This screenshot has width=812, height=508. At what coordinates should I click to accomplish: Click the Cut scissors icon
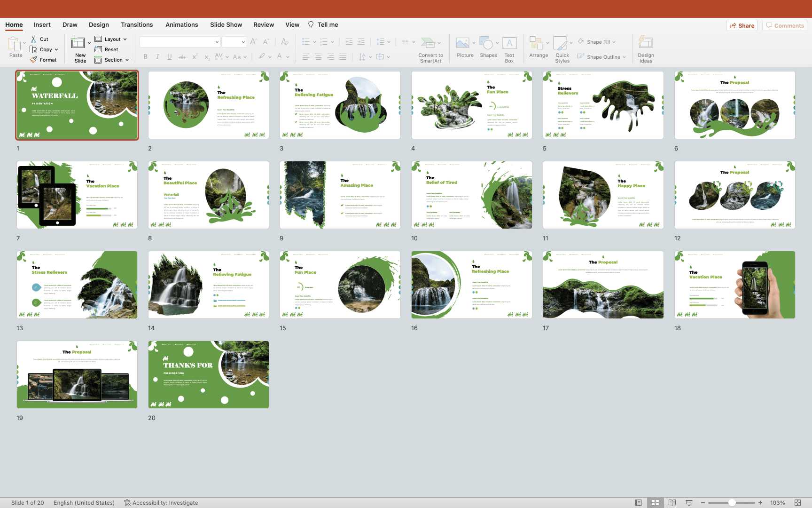(33, 39)
